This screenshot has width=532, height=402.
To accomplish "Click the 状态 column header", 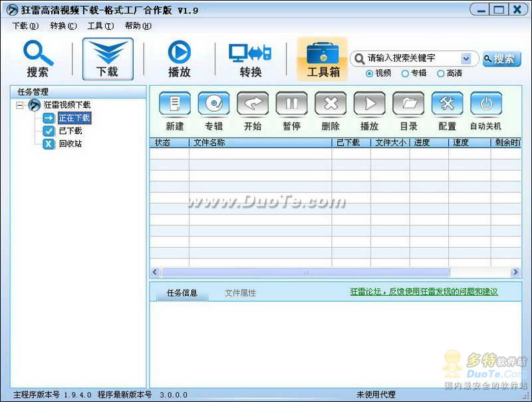I will (170, 143).
